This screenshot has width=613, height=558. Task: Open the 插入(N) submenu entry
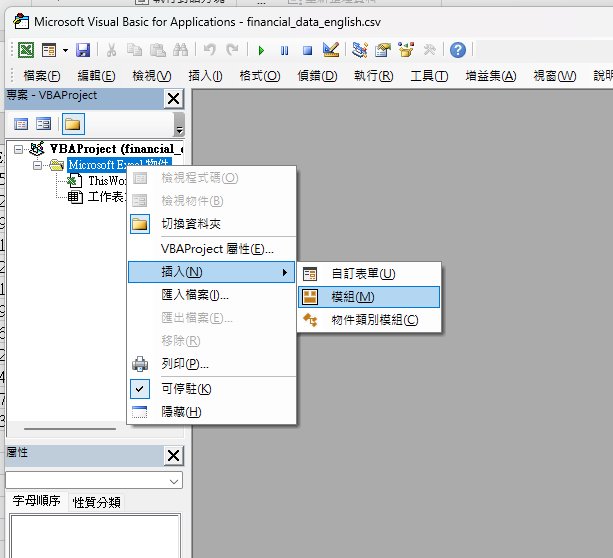coord(212,272)
